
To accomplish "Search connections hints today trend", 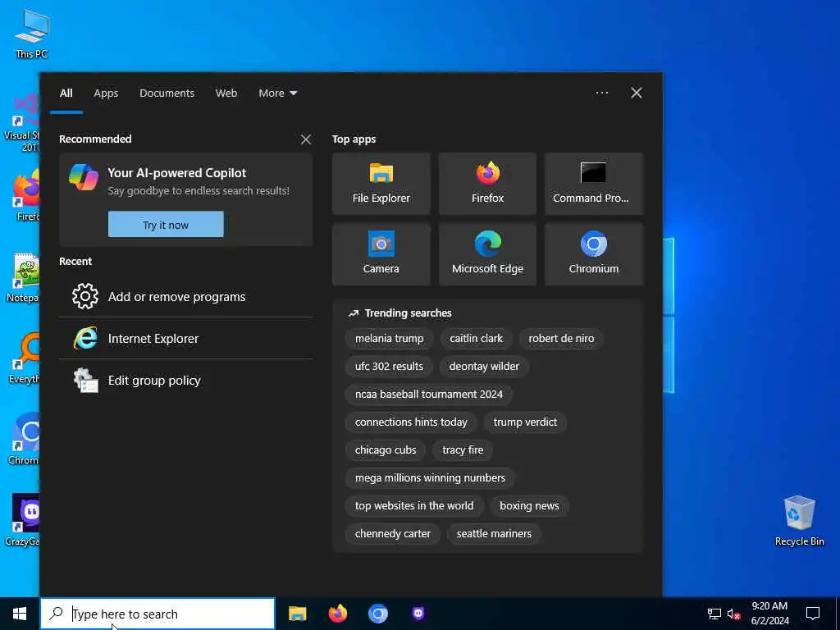I will (x=411, y=422).
